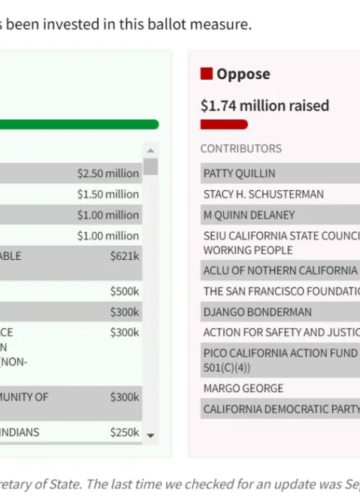Click the scrollbar thumb in support contributors list

[151, 167]
